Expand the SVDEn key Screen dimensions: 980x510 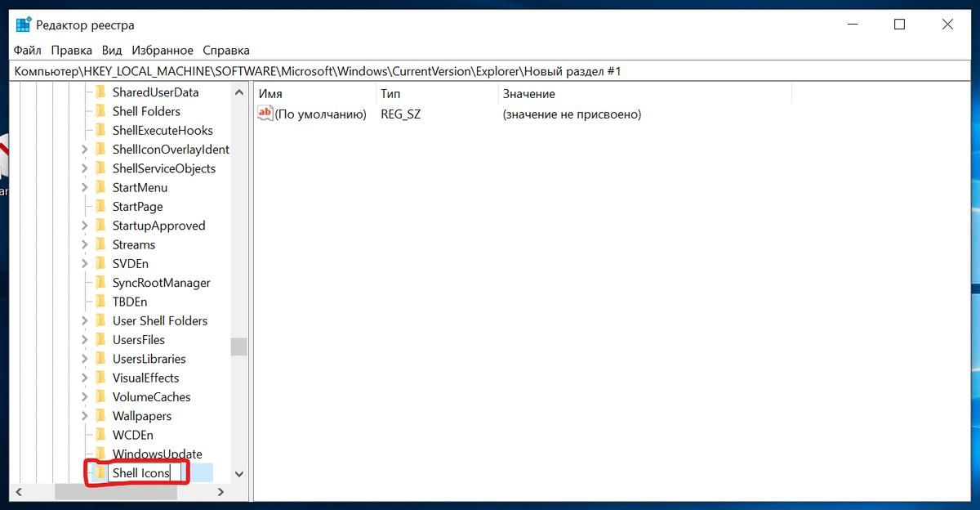coord(85,263)
